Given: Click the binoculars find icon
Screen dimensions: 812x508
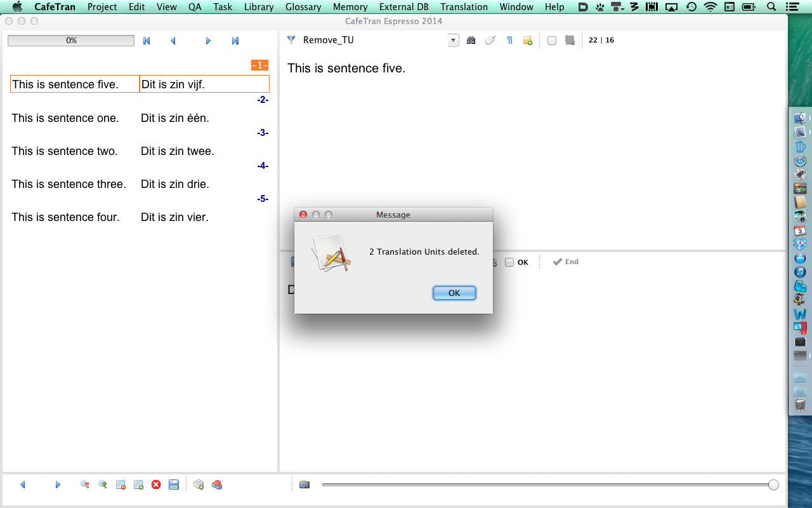Looking at the screenshot, I should pos(471,40).
